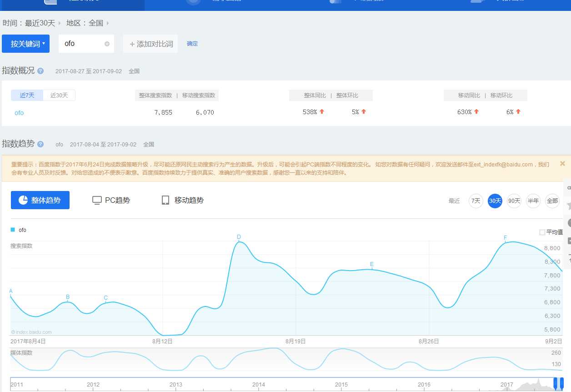This screenshot has height=392, width=571.
Task: Select the PC趋势 tab
Action: [x=111, y=200]
